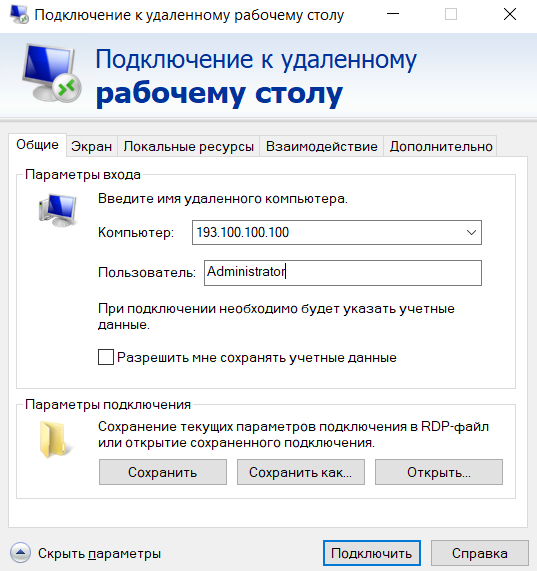Click the Сохранить button

[x=163, y=472]
